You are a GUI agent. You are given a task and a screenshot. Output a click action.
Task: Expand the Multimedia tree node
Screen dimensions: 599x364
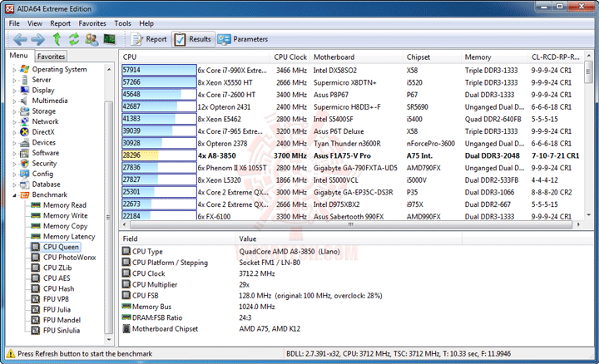click(x=14, y=101)
